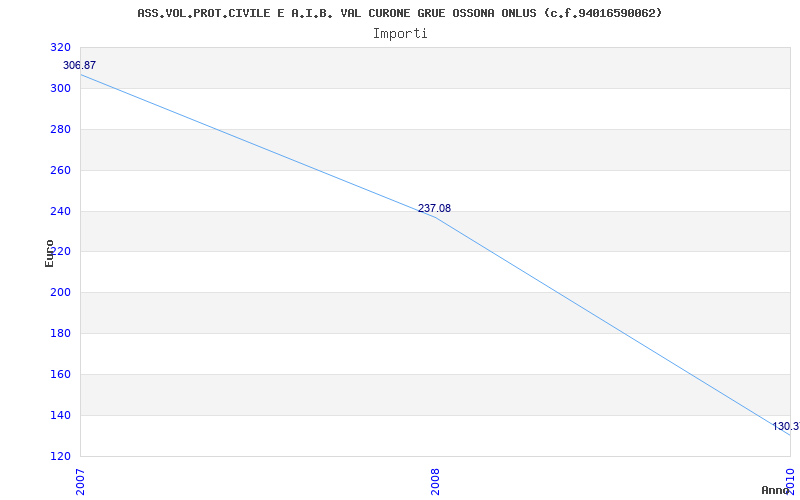Click the Anno x-axis title
Viewport: 800px width, 500px height.
(774, 490)
